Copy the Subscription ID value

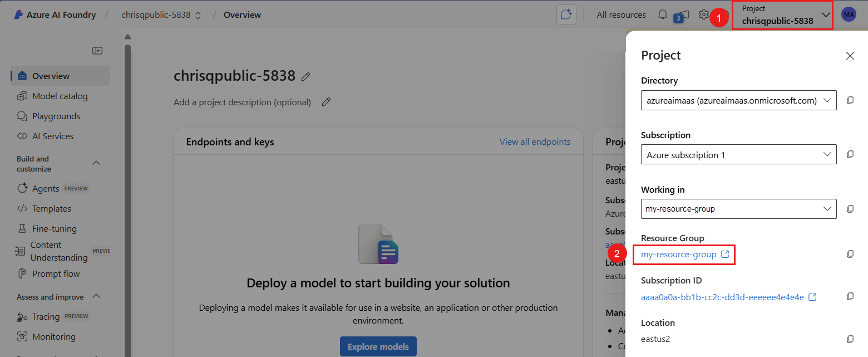[x=850, y=297]
